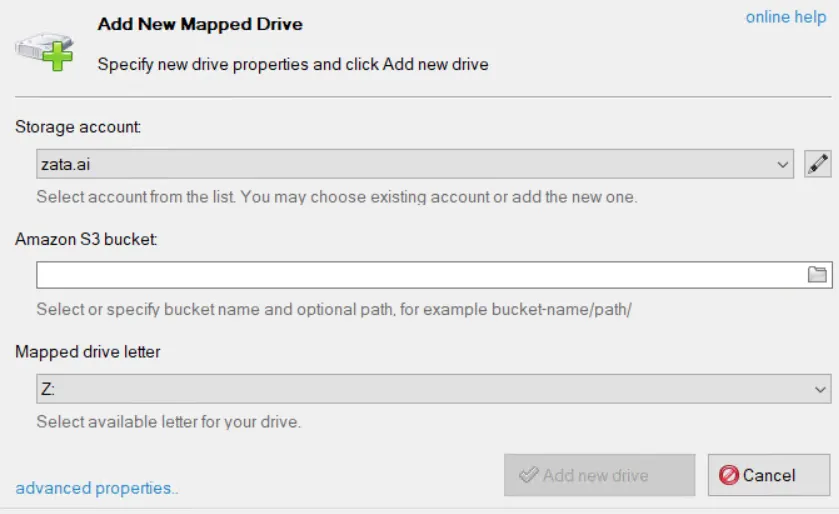Click the pencil icon to edit storage account
The image size is (839, 514).
tap(818, 164)
